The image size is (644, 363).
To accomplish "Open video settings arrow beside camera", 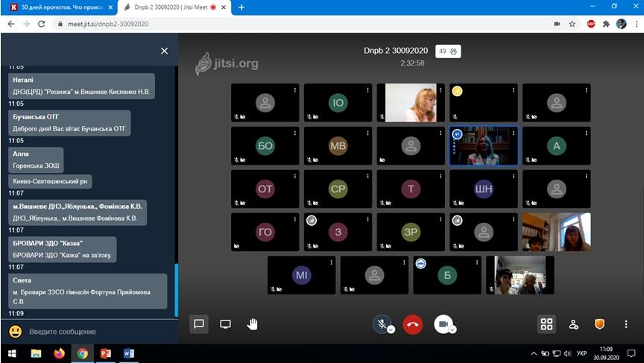I will [x=452, y=329].
